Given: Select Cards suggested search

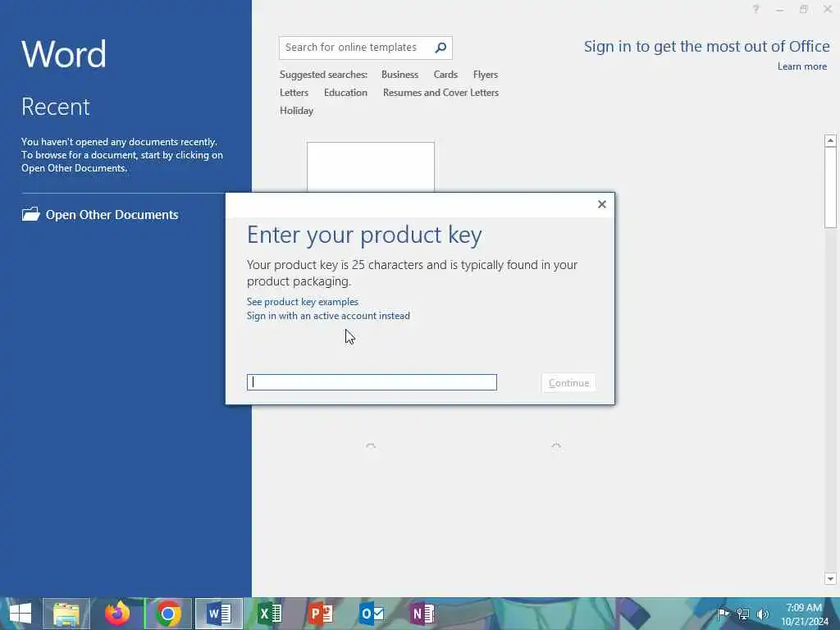Looking at the screenshot, I should pos(445,75).
